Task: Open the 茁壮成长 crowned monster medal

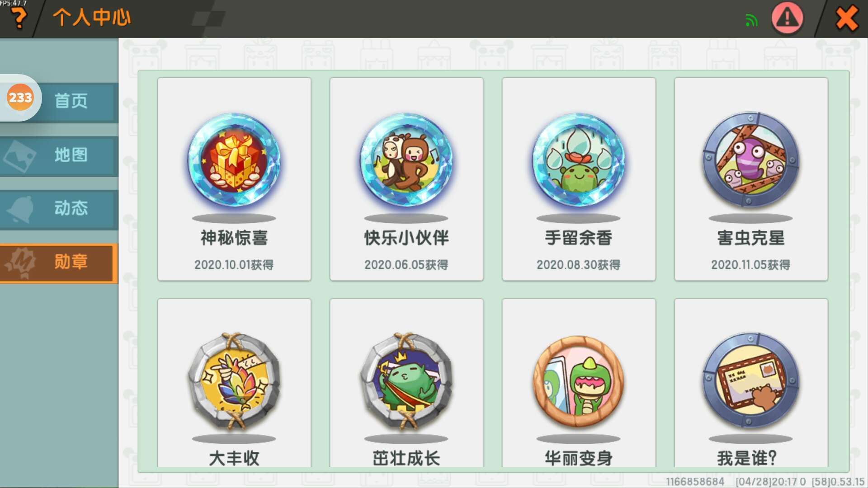Action: 406,383
